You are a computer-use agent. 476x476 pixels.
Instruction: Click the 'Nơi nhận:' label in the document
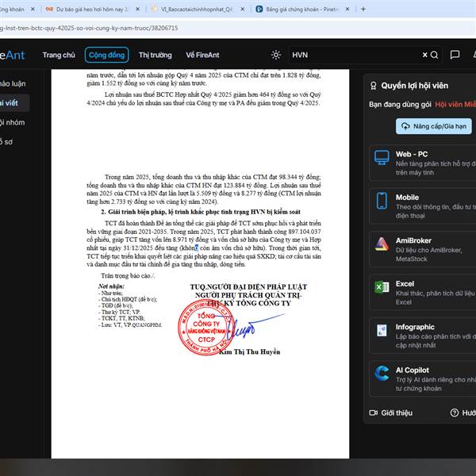111,286
